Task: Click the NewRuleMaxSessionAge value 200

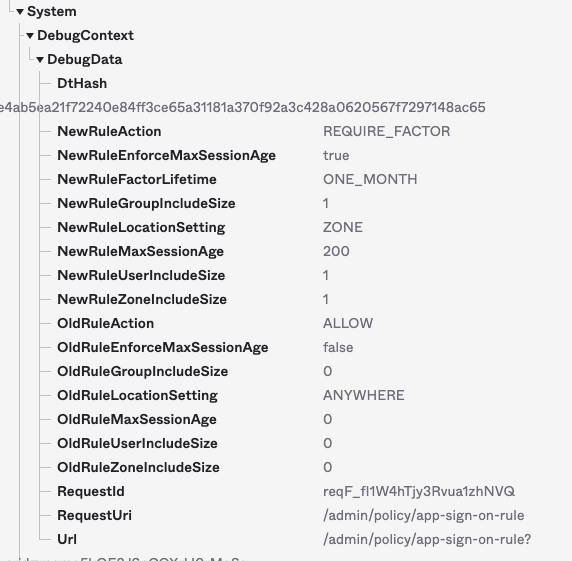Action: [336, 252]
